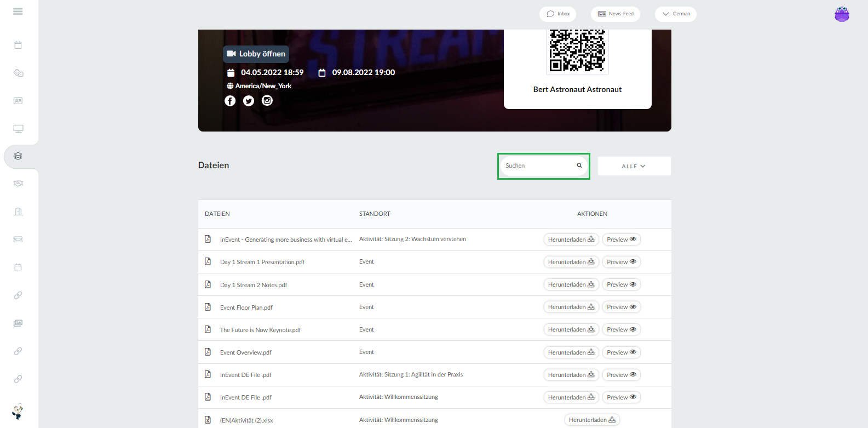Click the mascot avatar at sidebar bottom
Screen dimensions: 868x428
tap(18, 412)
